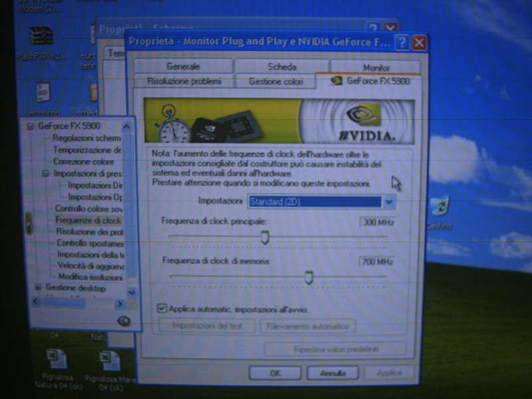Confirm with the OK button
Image resolution: width=532 pixels, height=399 pixels.
pos(275,373)
